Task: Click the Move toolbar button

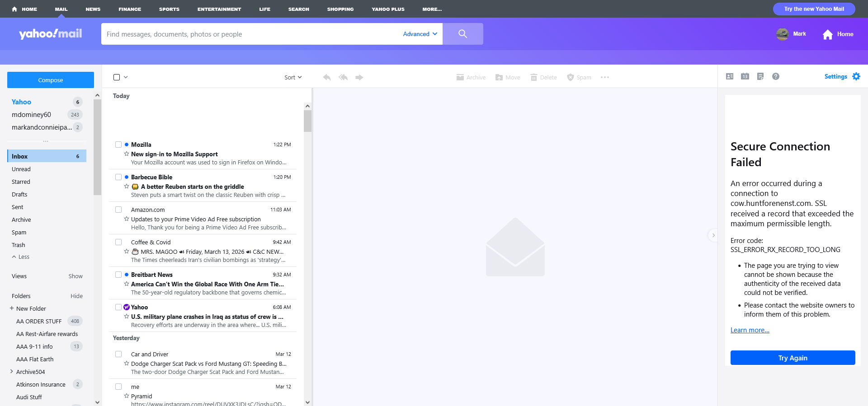Action: pyautogui.click(x=508, y=78)
